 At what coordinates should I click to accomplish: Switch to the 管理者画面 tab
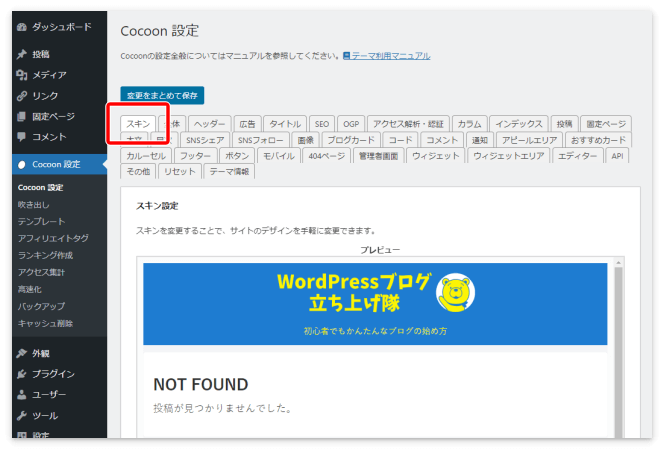coord(379,155)
